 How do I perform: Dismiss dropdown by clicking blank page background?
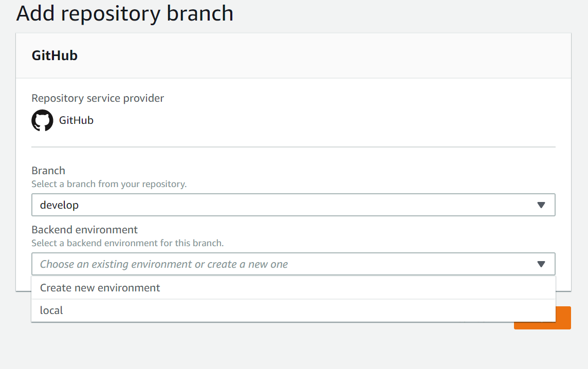coord(263,349)
